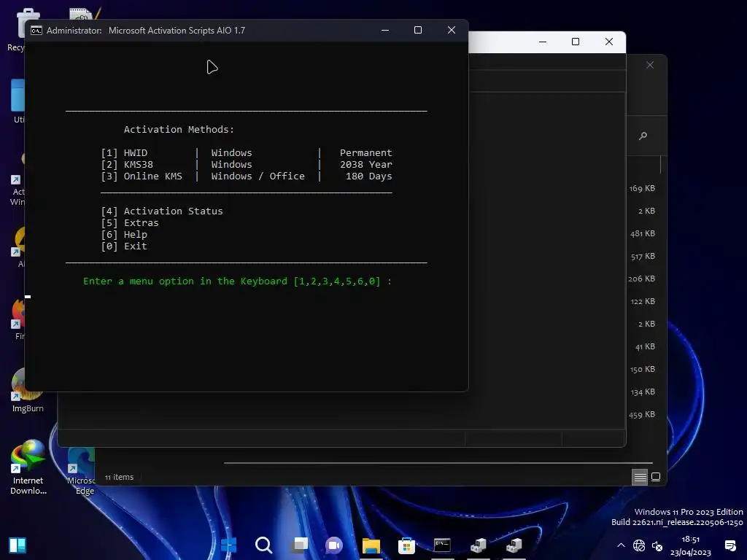The image size is (747, 560).
Task: Click the '[6] Help' line
Action: [x=124, y=234]
